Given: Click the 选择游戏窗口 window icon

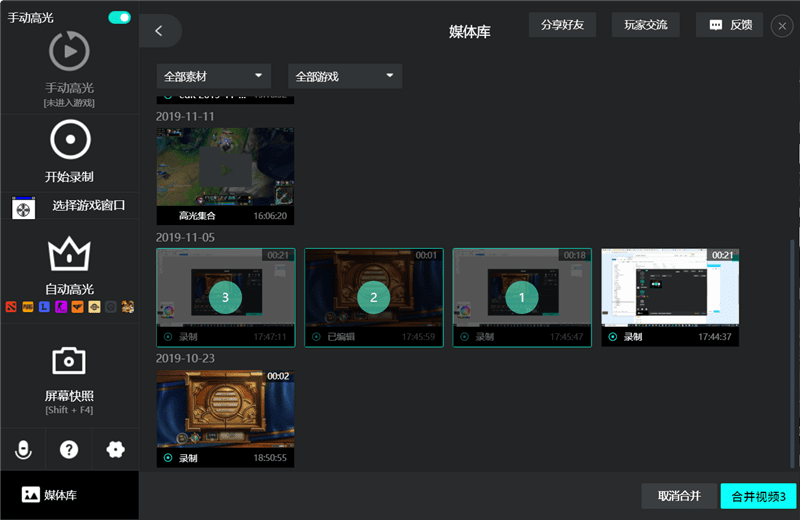Looking at the screenshot, I should click(x=24, y=207).
